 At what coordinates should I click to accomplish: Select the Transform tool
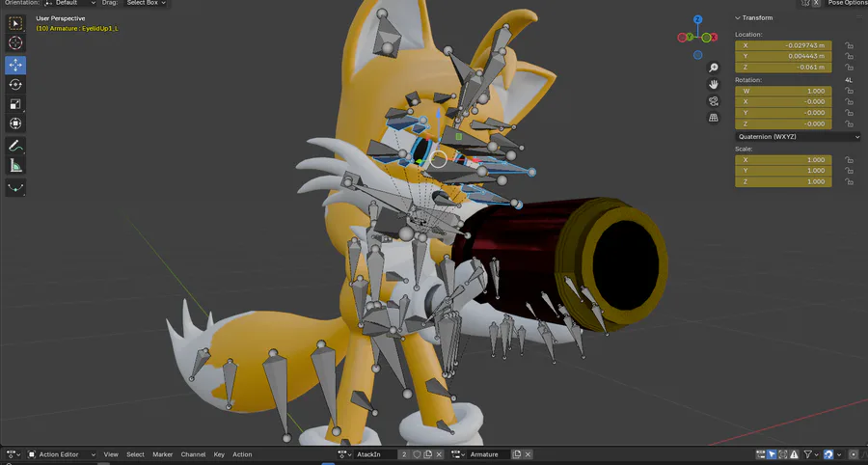pos(15,123)
